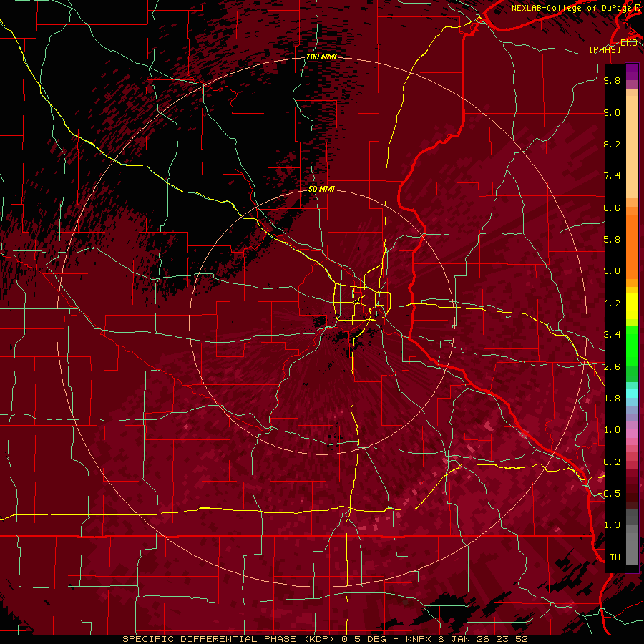Select the 1.0 value on the color scale
The image size is (644, 644).
click(x=612, y=430)
